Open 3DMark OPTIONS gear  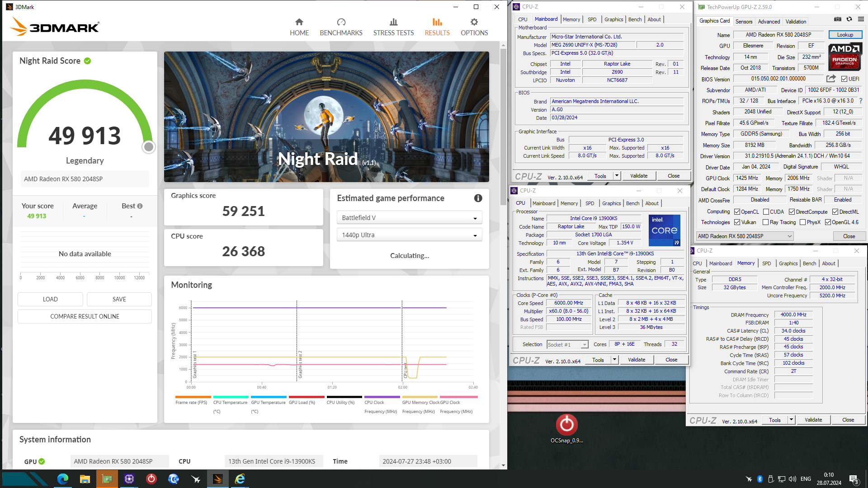point(474,27)
